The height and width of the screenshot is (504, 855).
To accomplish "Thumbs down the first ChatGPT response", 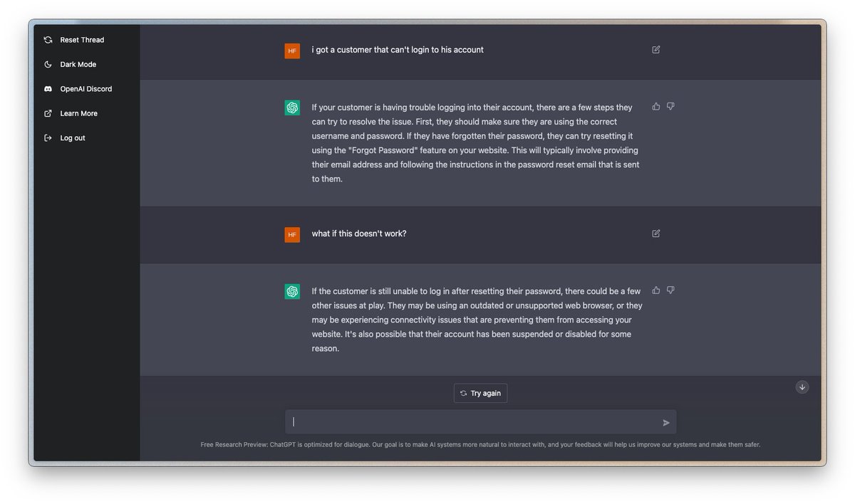I will pos(670,107).
